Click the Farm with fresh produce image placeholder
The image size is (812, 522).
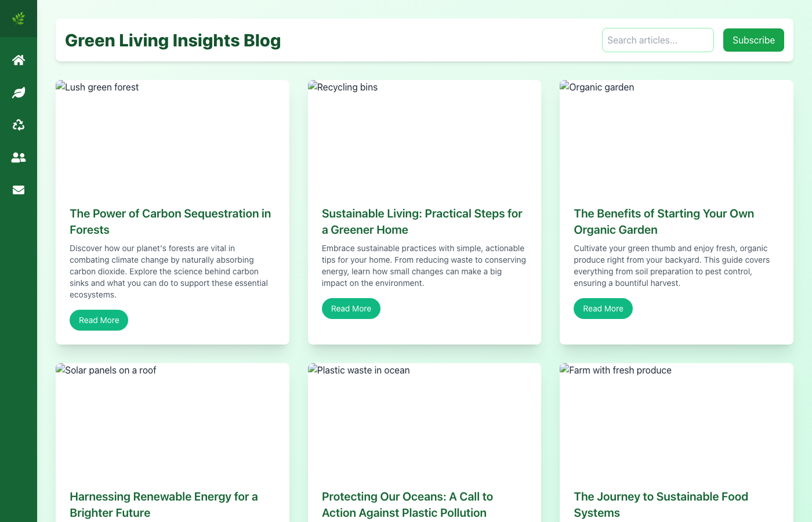[x=615, y=370]
